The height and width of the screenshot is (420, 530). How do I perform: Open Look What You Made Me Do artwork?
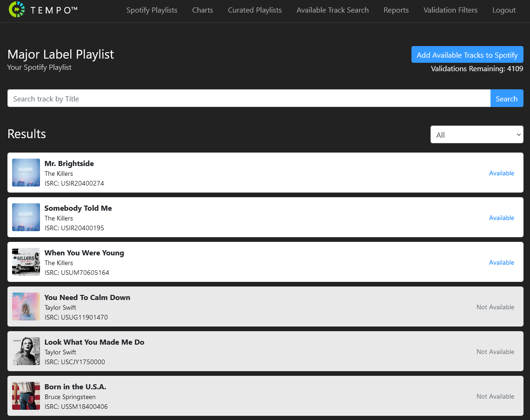click(x=26, y=351)
